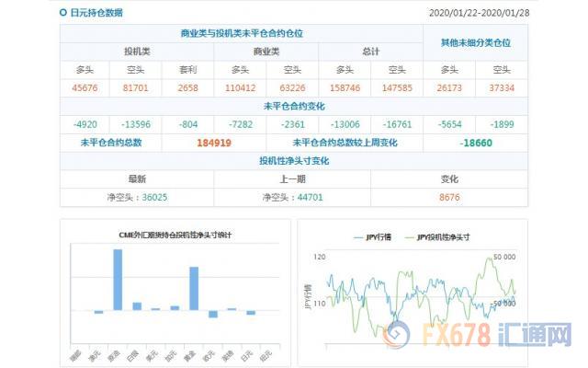Click the value 110412
This screenshot has width=588, height=368.
click(x=241, y=88)
